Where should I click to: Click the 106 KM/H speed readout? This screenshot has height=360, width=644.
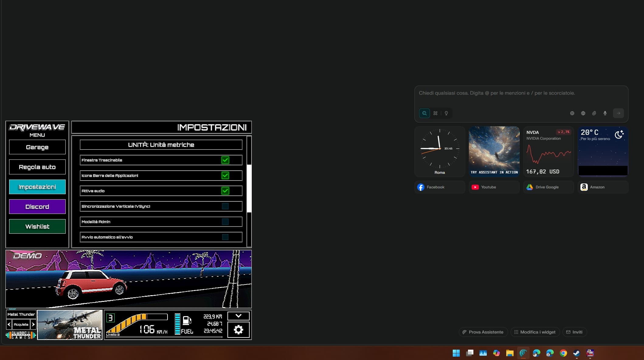click(153, 329)
